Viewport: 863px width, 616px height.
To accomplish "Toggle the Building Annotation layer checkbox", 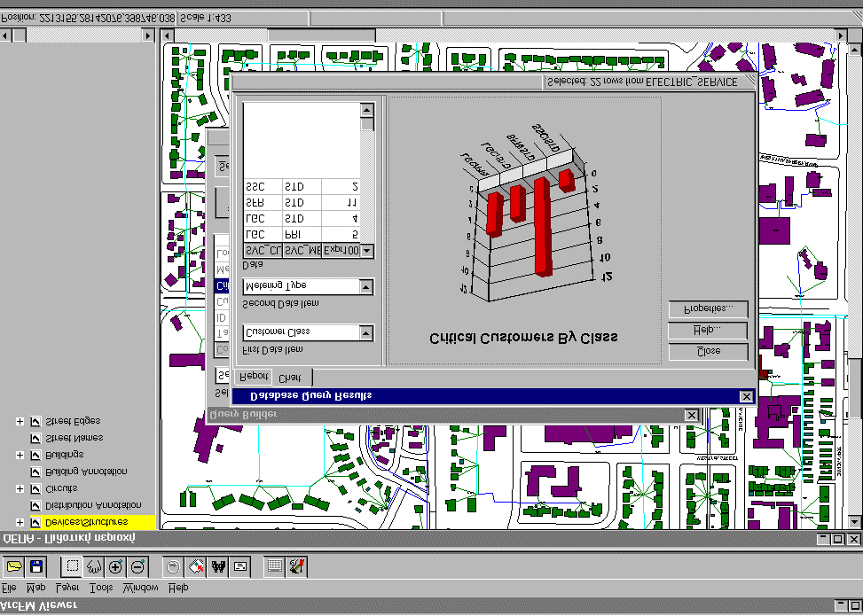I will (x=35, y=472).
